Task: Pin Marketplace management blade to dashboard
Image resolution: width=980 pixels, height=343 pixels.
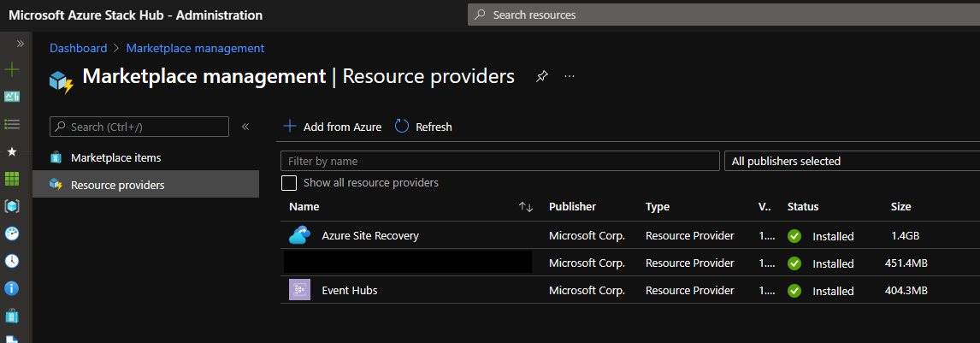Action: pos(541,76)
